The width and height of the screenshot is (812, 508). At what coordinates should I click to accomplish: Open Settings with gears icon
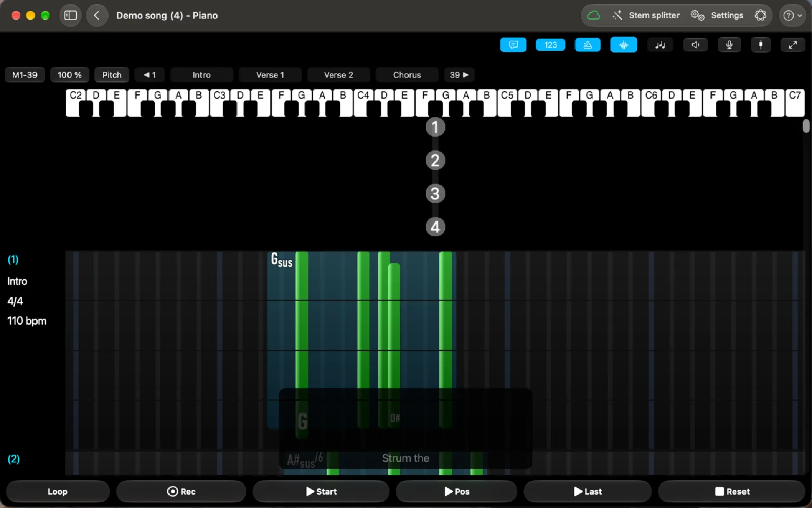pos(717,15)
